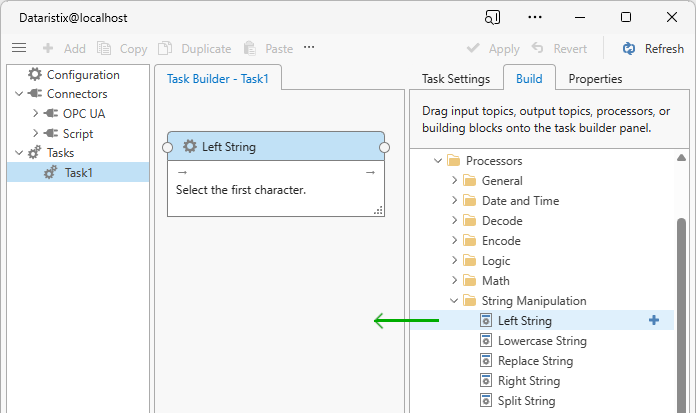This screenshot has height=413, width=696.
Task: Click the Paste clipboard icon
Action: point(250,48)
